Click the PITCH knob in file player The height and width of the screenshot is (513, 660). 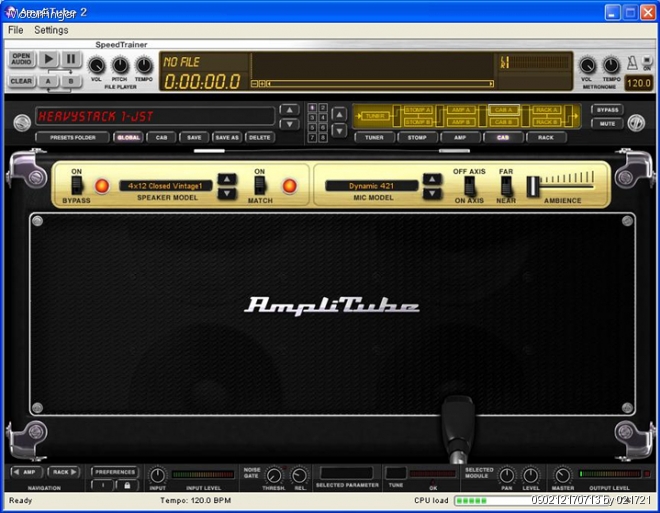tap(120, 65)
